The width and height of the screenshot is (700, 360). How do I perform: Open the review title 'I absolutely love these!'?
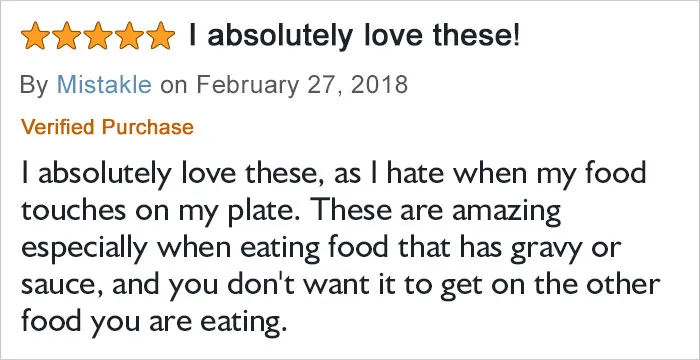[355, 36]
